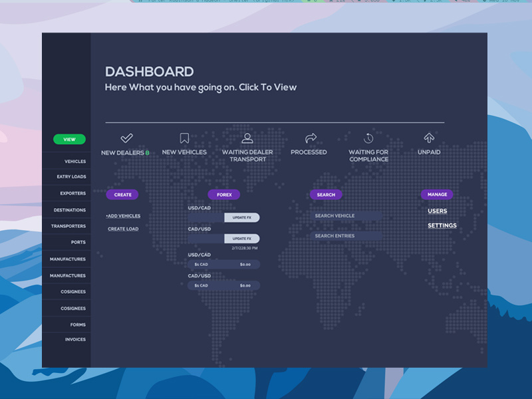Go to Destinations in the sidebar
This screenshot has height=399, width=532.
coord(70,210)
